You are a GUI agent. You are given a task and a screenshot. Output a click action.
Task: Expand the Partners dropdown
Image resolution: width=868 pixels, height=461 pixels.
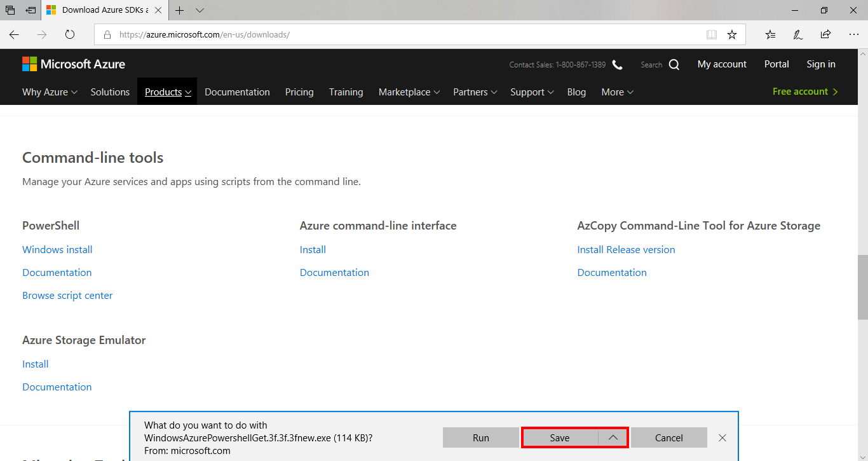coord(475,92)
